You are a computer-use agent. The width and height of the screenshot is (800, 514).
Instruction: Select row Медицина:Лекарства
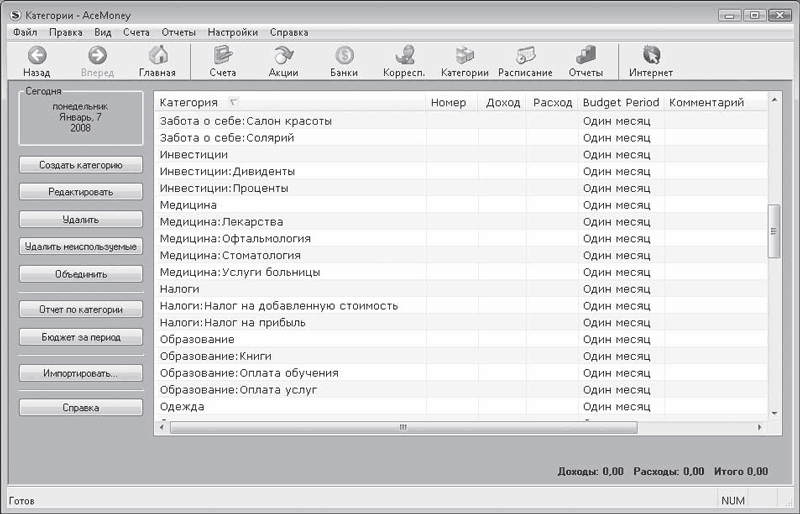click(x=461, y=222)
